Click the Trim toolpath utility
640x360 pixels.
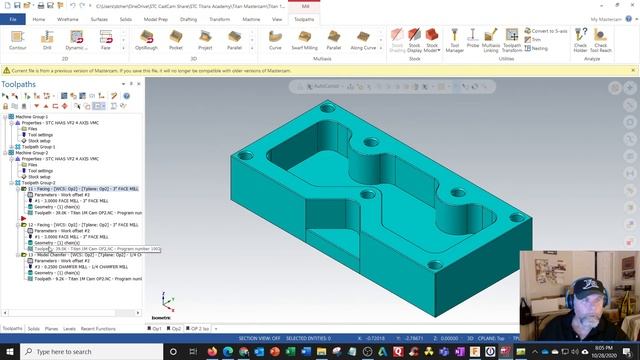(x=533, y=40)
